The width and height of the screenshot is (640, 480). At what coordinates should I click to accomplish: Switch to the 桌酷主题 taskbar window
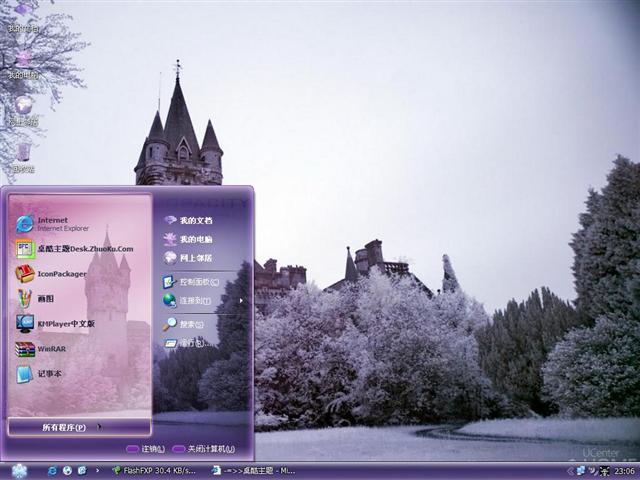click(x=253, y=471)
